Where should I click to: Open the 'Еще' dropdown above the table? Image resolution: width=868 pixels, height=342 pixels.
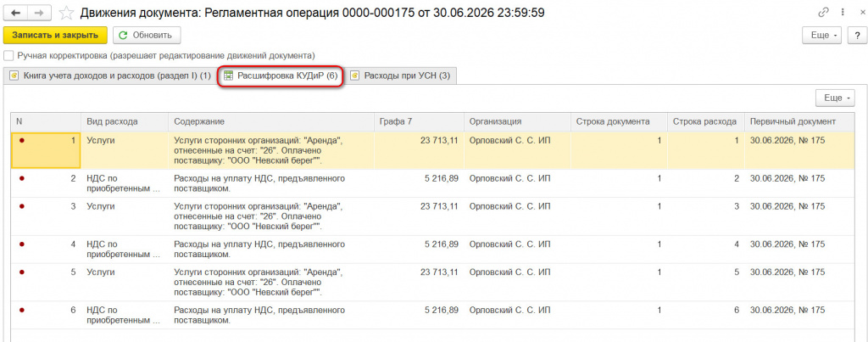coord(836,98)
